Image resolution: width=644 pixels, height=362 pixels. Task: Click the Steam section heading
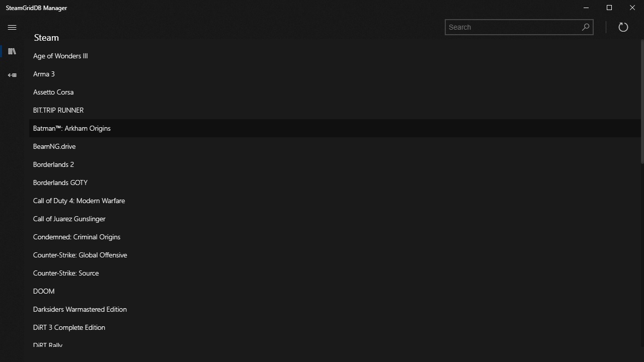coord(46,37)
